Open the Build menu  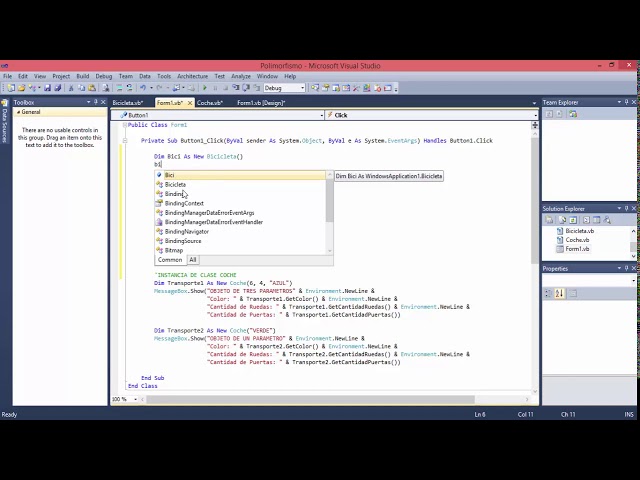[82, 76]
